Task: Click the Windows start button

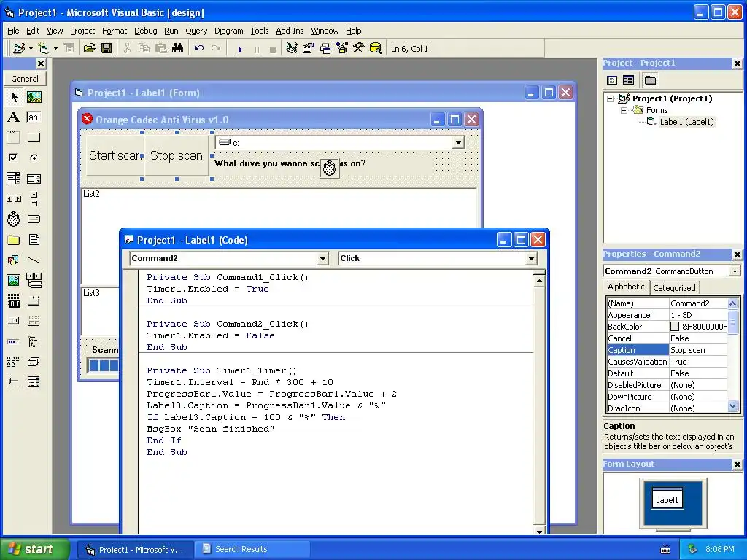Action: click(x=34, y=549)
